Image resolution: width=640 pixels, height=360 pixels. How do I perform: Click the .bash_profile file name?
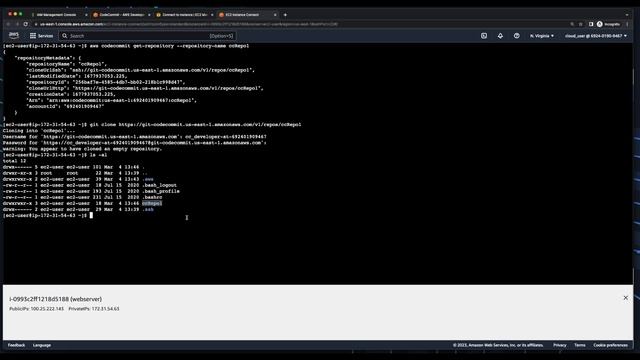[161, 191]
